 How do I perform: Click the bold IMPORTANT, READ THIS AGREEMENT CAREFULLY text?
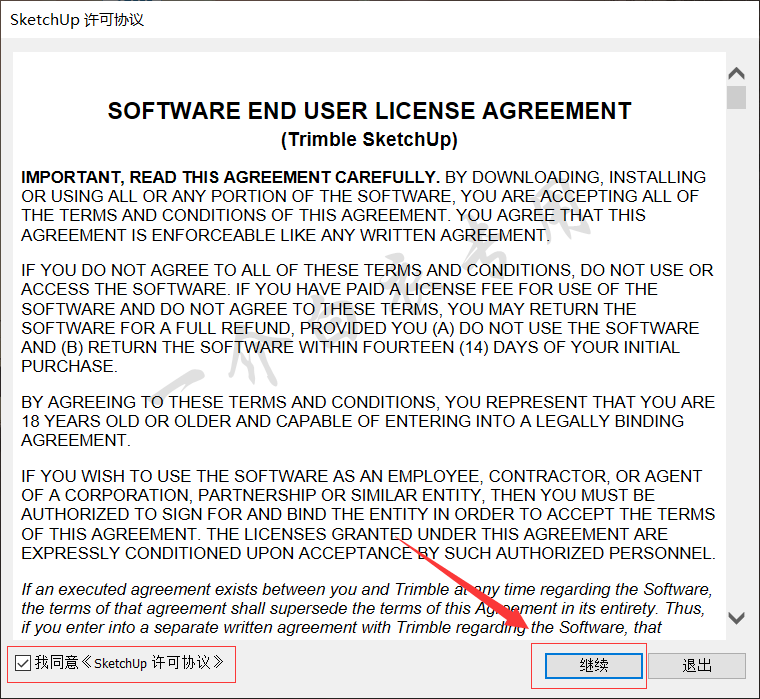[x=230, y=177]
